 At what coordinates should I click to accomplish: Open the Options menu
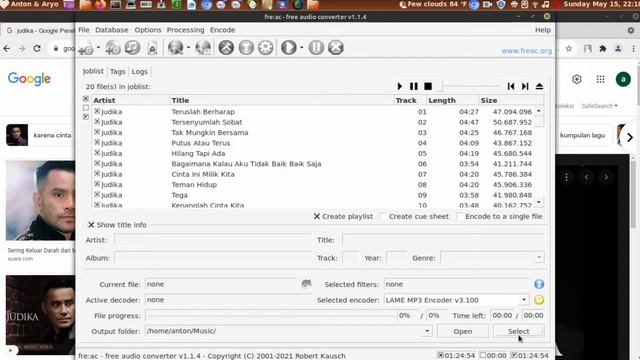click(x=148, y=30)
